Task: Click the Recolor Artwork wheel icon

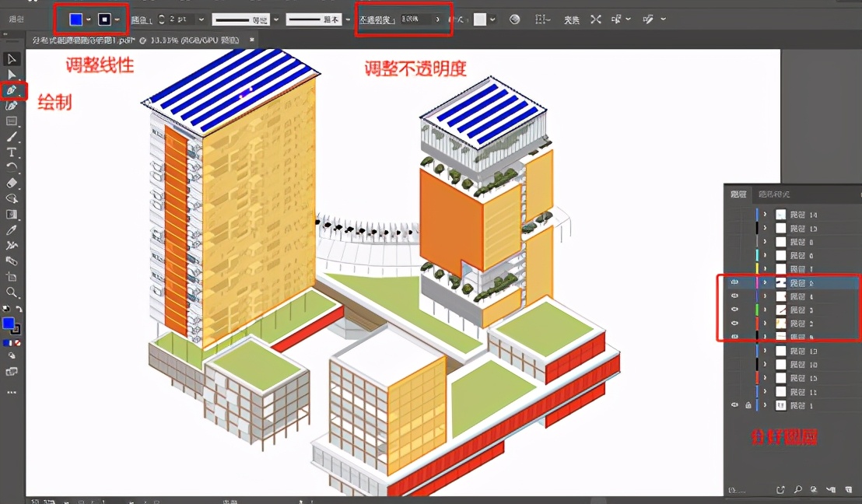Action: (x=514, y=19)
